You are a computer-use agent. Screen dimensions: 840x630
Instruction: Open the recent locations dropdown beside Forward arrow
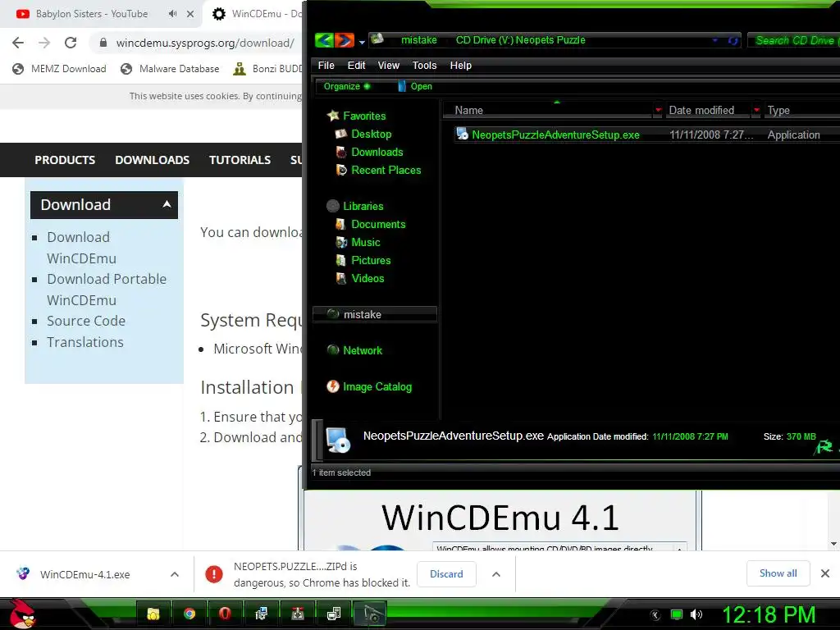pyautogui.click(x=362, y=42)
